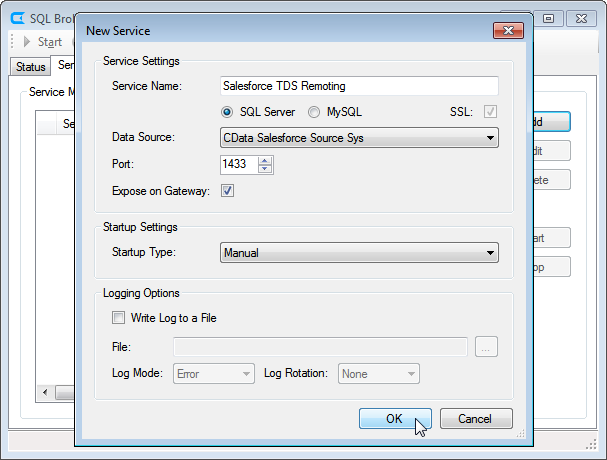607x460 pixels.
Task: Select the SQL Server radio button
Action: pos(227,112)
